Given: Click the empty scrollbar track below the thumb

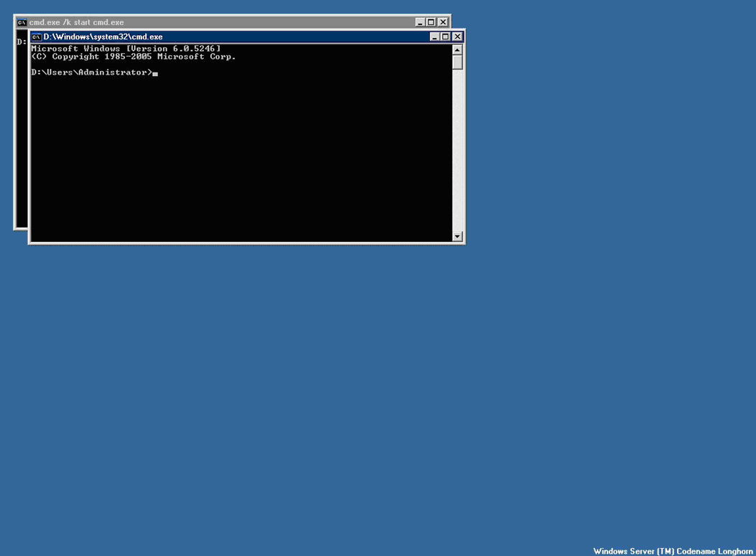Looking at the screenshot, I should click(457, 151).
